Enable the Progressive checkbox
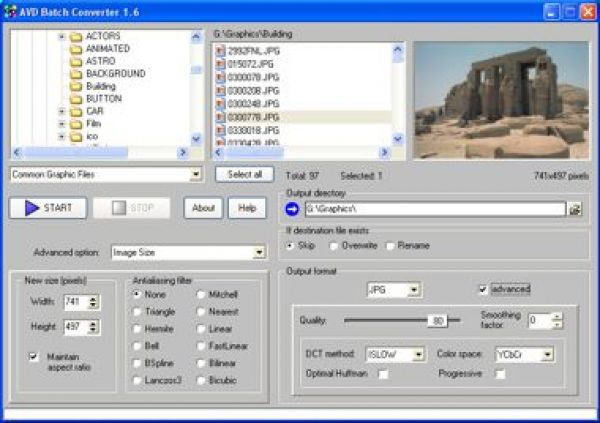The height and width of the screenshot is (423, 600). (500, 374)
